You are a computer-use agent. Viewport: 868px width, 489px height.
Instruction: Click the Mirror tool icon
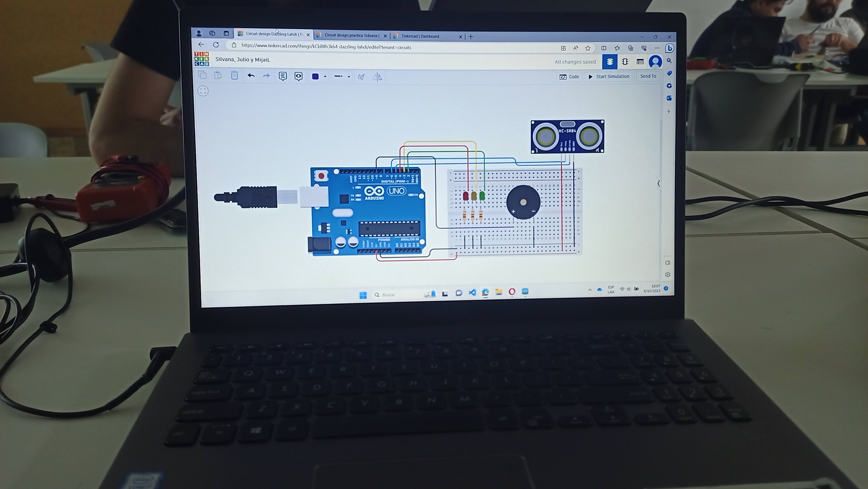tap(377, 77)
